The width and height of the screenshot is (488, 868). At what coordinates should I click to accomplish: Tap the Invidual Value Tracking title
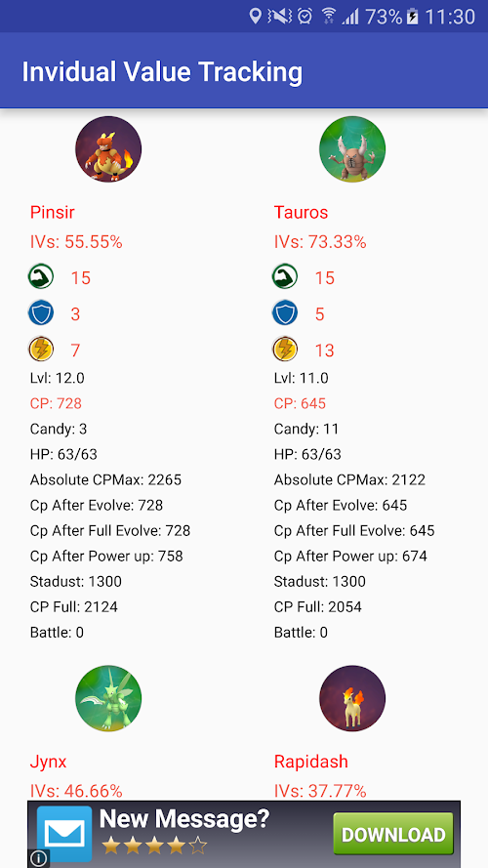coord(162,72)
